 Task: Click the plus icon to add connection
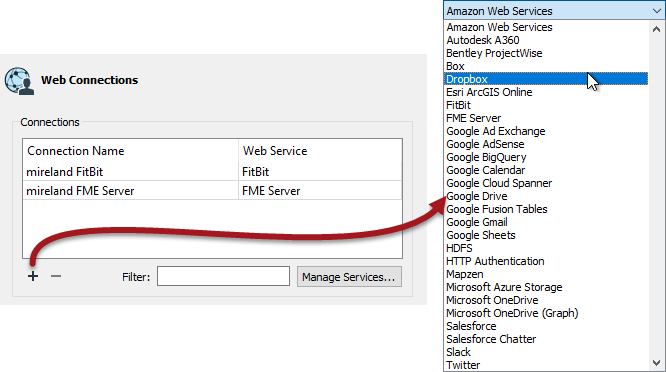click(33, 276)
